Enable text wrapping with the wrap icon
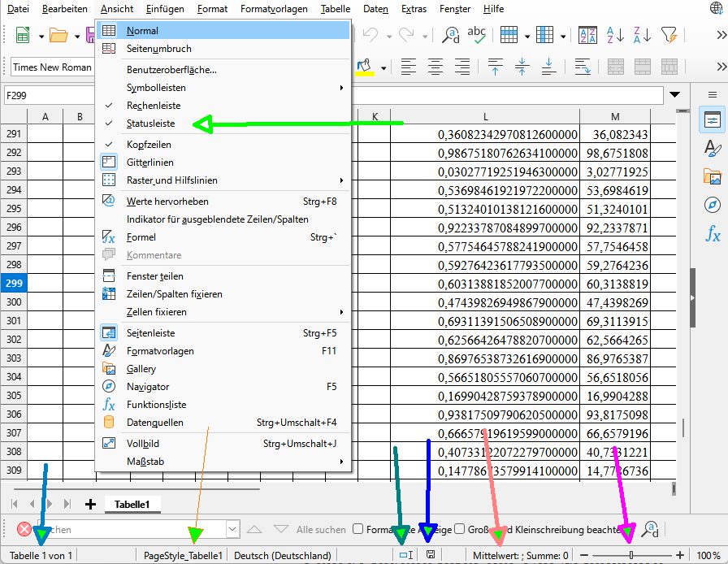This screenshot has width=728, height=564. pos(583,67)
